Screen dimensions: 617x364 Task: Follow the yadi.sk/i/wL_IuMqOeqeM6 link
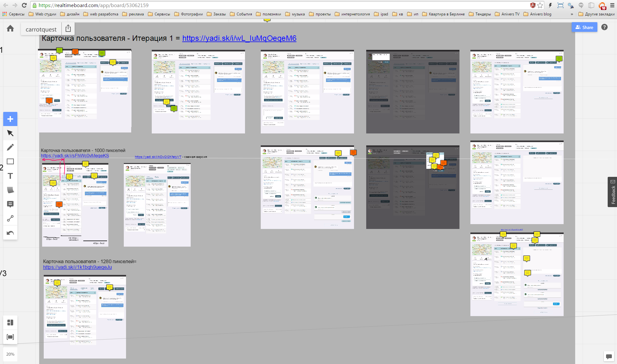pos(239,38)
